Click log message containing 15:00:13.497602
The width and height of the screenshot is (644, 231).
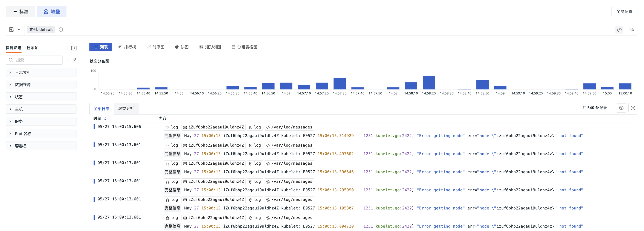tap(384, 154)
